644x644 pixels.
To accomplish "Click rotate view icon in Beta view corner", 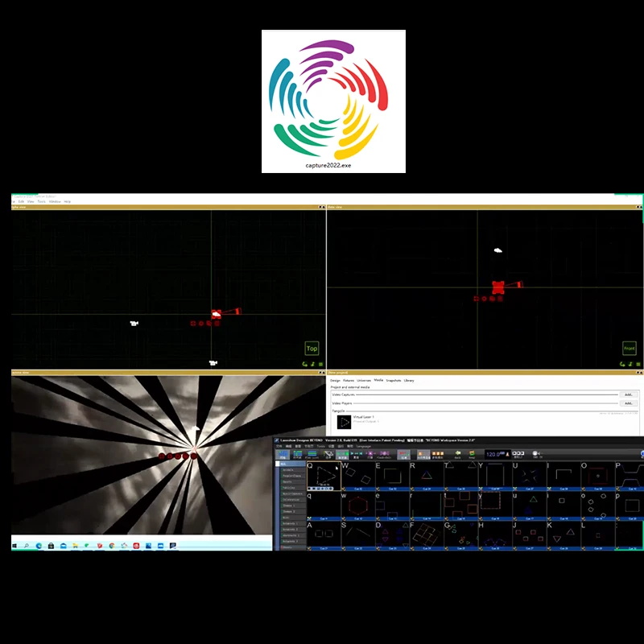I will click(x=622, y=365).
